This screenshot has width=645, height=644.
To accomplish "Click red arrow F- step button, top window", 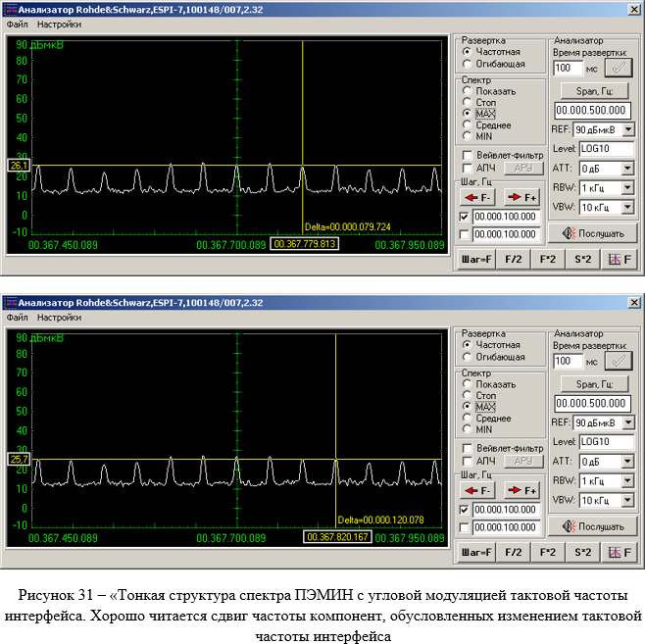I will coord(477,198).
